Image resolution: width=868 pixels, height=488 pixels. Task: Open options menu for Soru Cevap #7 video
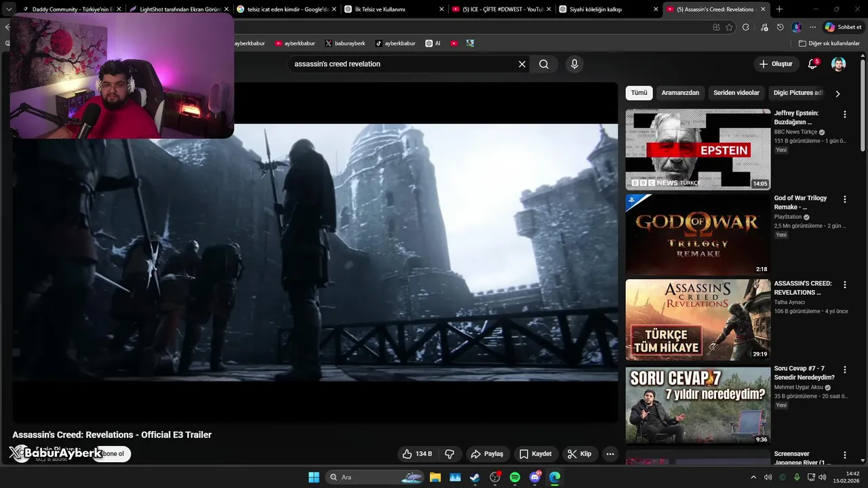click(x=845, y=370)
